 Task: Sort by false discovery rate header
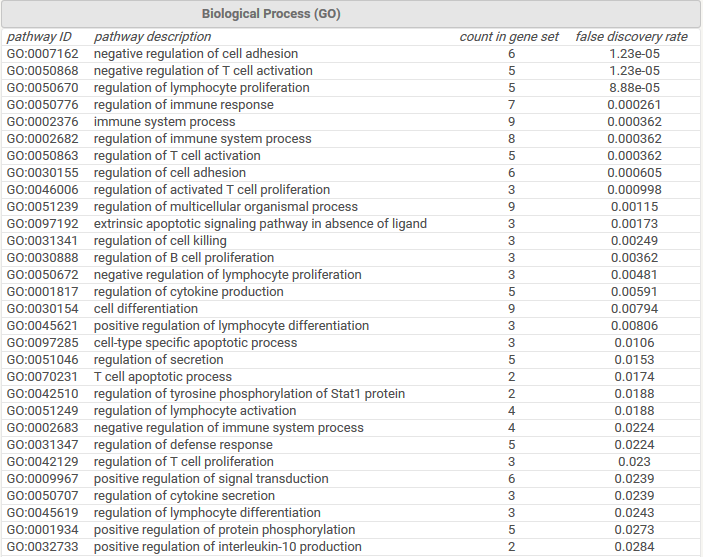[631, 37]
